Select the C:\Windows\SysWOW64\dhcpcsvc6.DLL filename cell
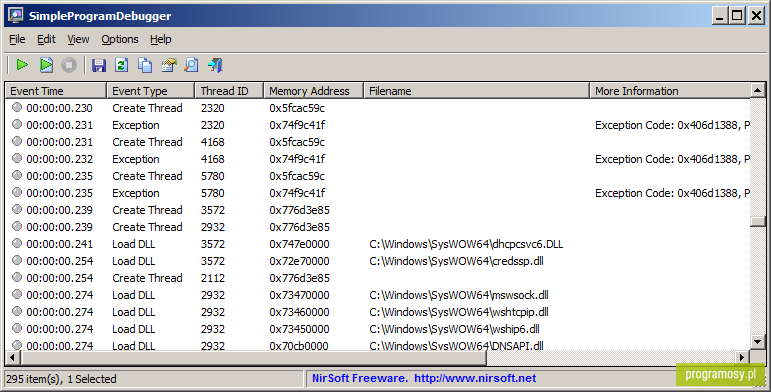Image resolution: width=771 pixels, height=392 pixels. [466, 244]
